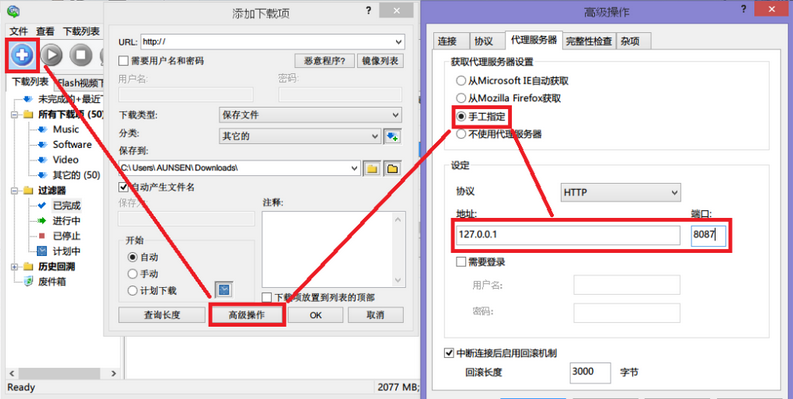Image resolution: width=793 pixels, height=399 pixels.
Task: Select the Software category in the tree
Action: click(x=72, y=145)
